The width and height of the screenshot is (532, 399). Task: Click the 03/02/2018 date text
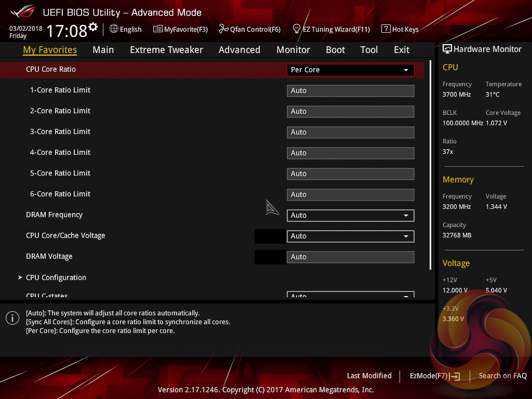pyautogui.click(x=26, y=29)
